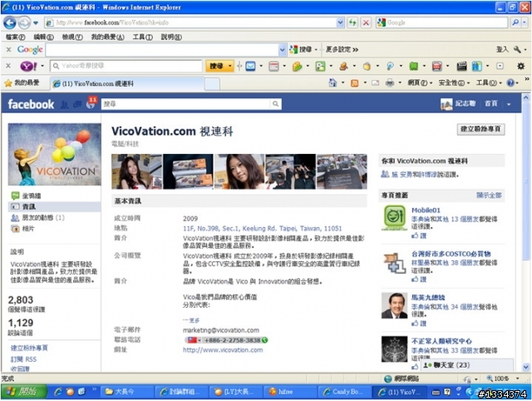
Task: Open the address bar dropdown arrow
Action: coord(340,22)
